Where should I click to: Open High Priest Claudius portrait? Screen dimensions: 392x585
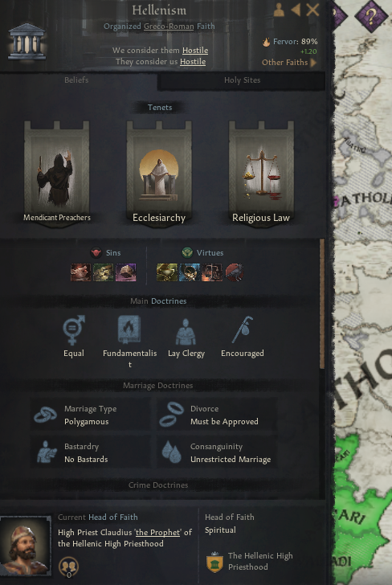[26, 546]
